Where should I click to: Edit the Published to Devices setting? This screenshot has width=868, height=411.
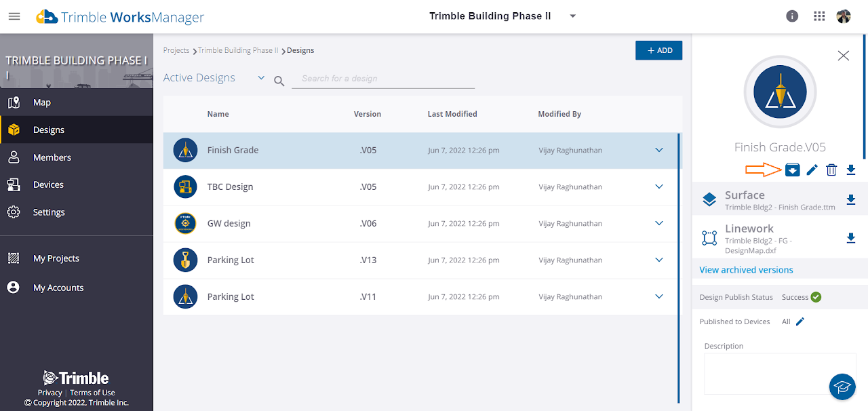(800, 321)
